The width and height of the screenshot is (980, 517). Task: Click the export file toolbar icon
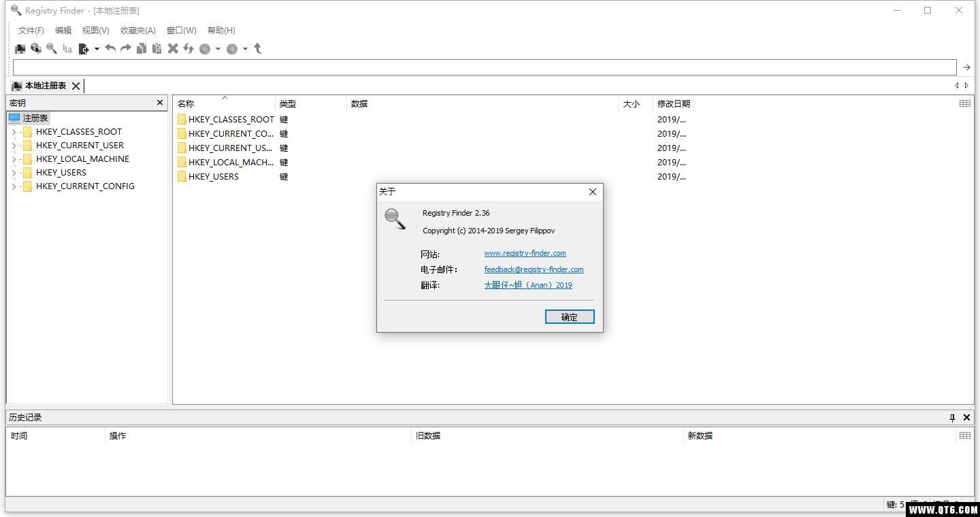pos(84,48)
